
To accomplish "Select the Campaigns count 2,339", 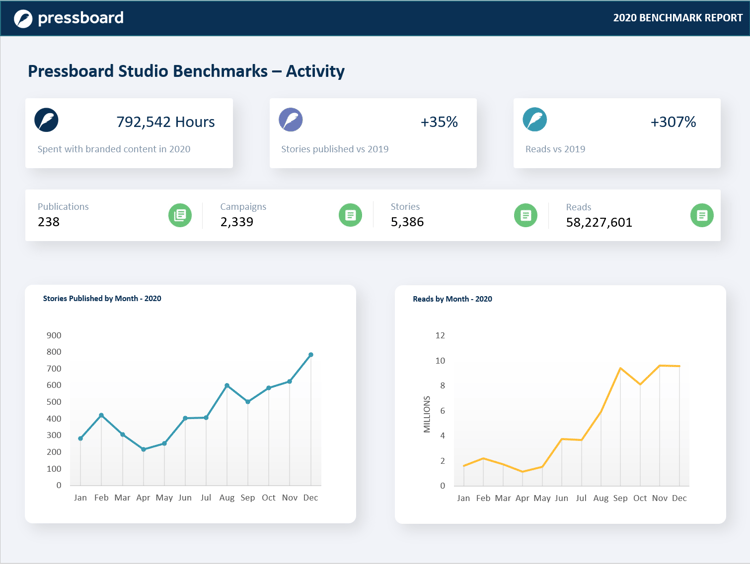I will tap(237, 222).
